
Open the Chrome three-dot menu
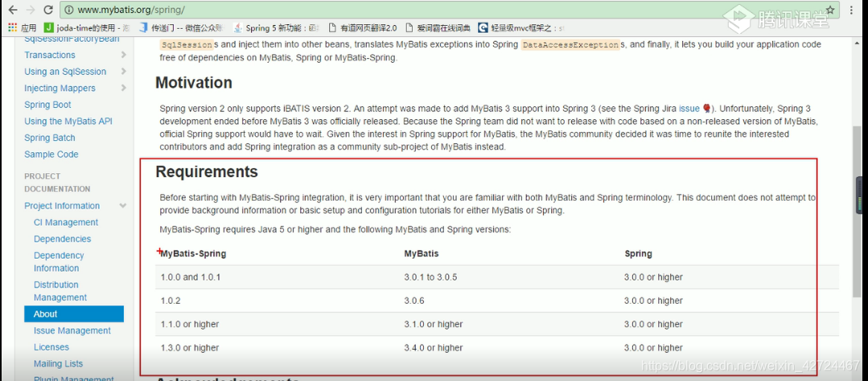pyautogui.click(x=853, y=10)
